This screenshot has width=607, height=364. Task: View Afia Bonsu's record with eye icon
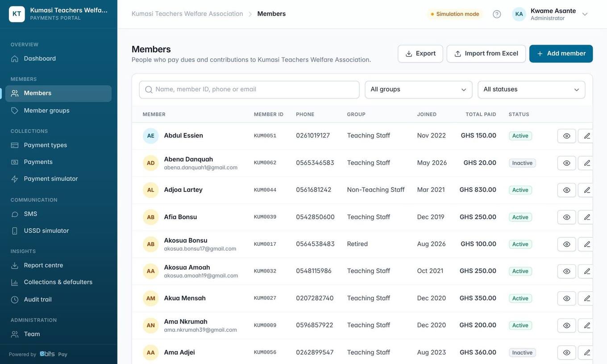(x=567, y=217)
